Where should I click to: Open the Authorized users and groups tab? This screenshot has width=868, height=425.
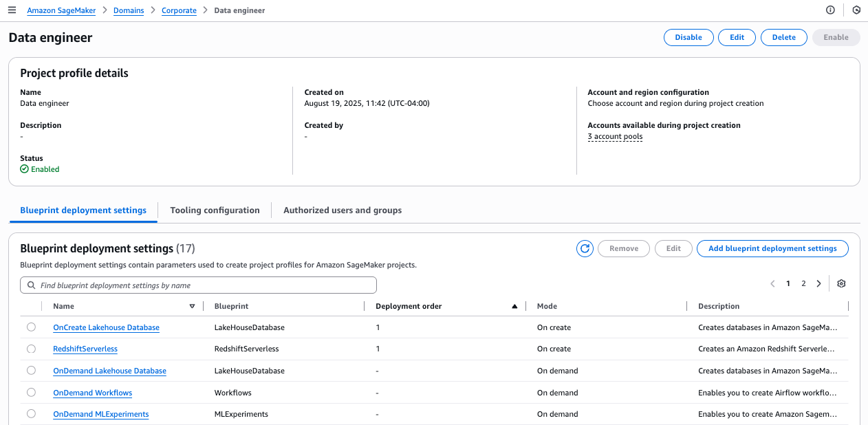[x=343, y=210]
